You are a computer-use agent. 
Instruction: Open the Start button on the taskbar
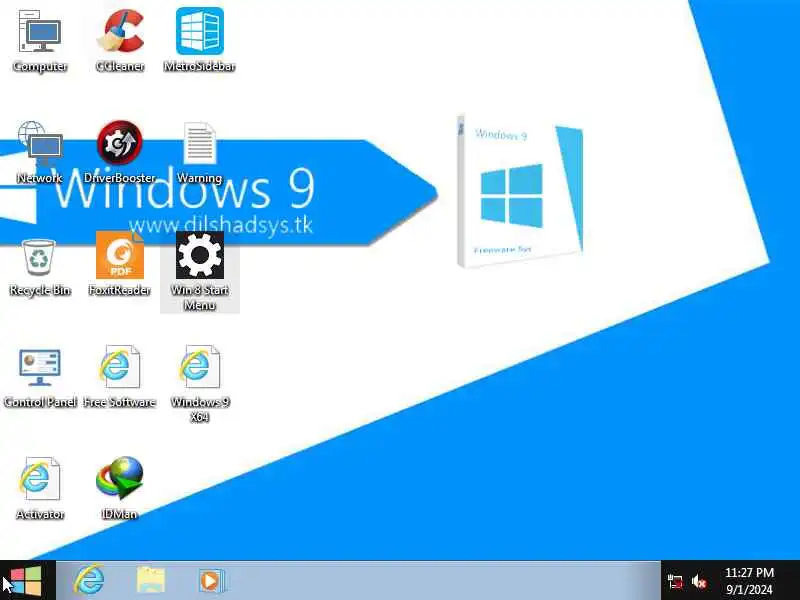27,581
